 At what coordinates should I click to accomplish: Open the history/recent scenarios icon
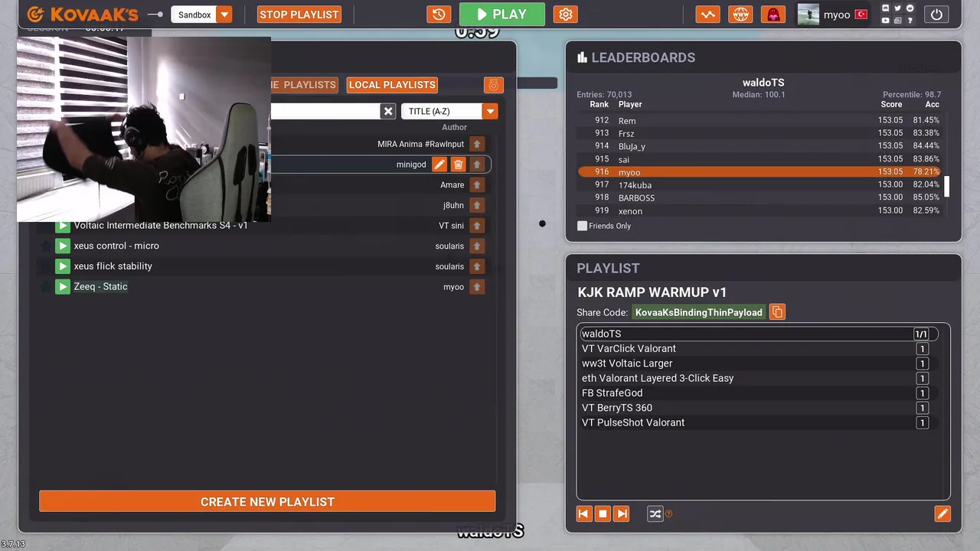pos(439,15)
